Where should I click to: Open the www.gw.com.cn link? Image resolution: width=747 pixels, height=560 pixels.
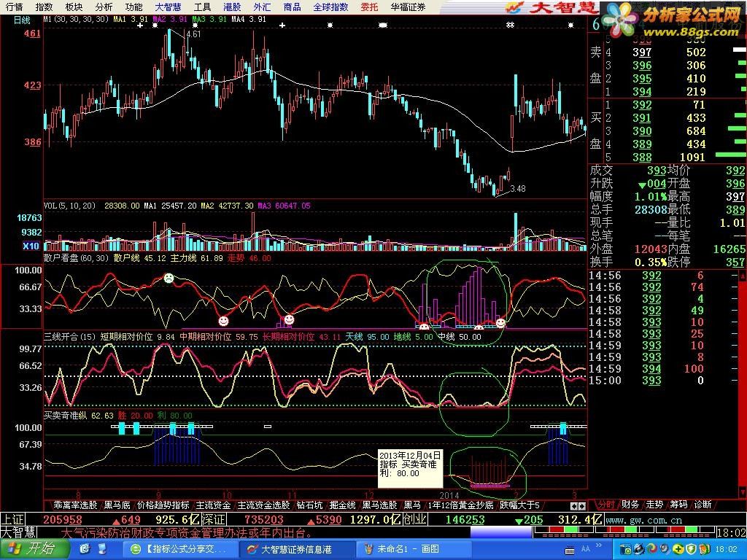[x=643, y=520]
